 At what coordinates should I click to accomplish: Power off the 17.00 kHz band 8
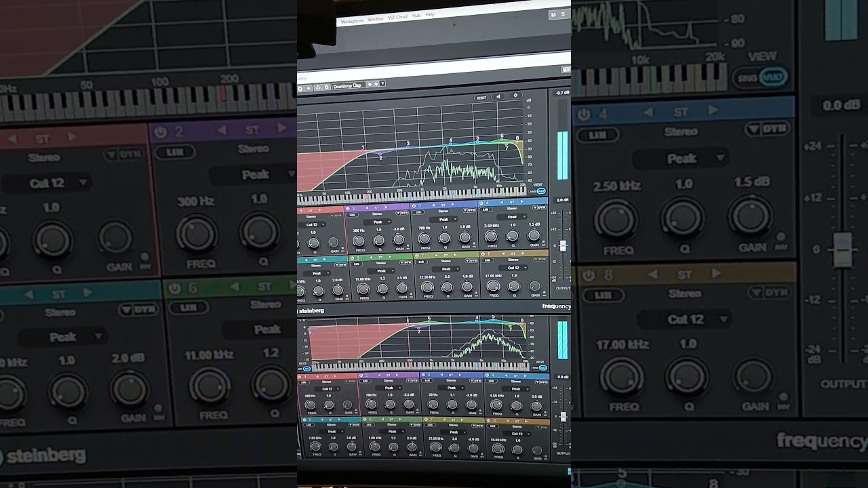(483, 254)
